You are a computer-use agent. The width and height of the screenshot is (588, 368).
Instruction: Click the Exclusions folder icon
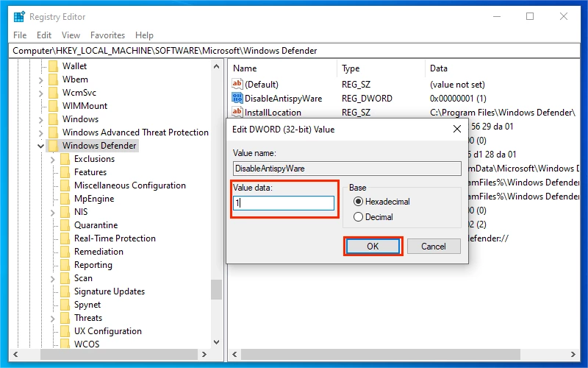click(65, 159)
